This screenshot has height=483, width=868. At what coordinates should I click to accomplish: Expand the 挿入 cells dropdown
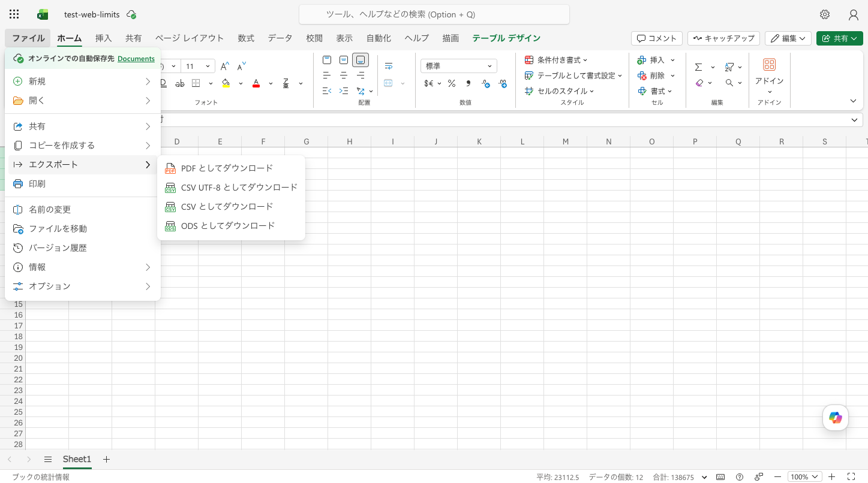pyautogui.click(x=672, y=60)
